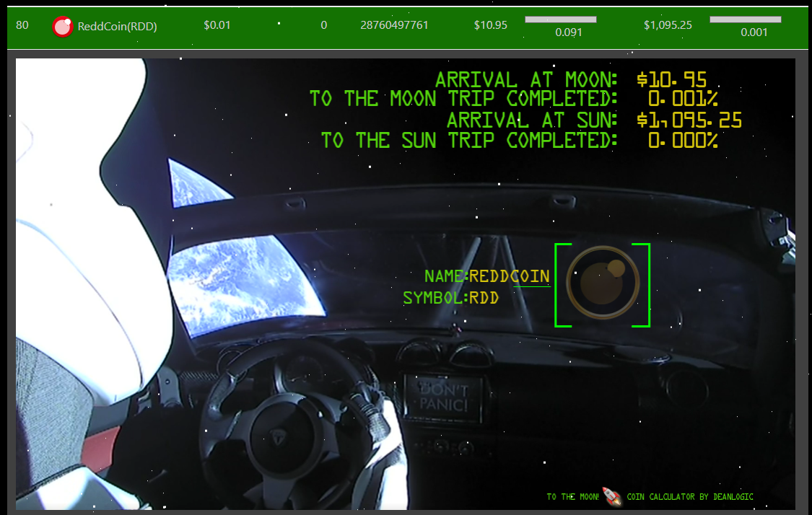Click SYMBOL:RDD HUD text
This screenshot has height=515, width=812.
(450, 298)
